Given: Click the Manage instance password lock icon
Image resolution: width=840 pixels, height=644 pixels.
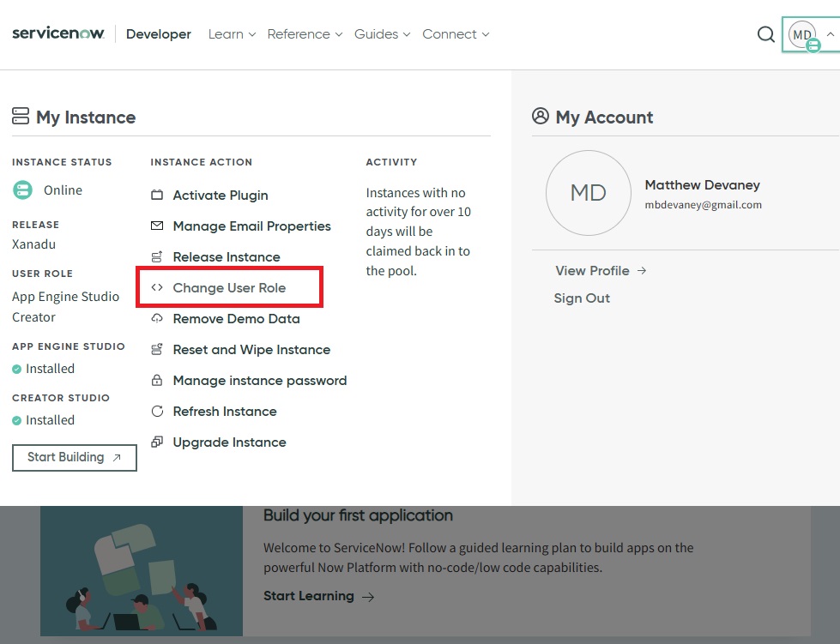Looking at the screenshot, I should [x=157, y=380].
